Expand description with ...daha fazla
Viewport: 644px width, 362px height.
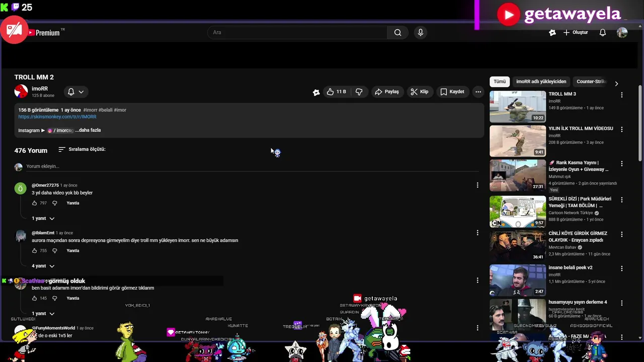coord(88,130)
